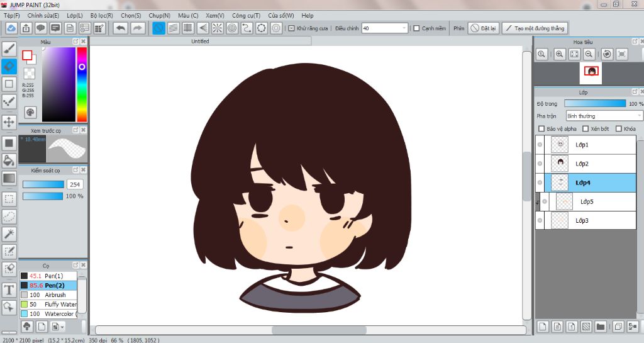Enable crisscross grid snap
This screenshot has width=644, height=343.
[x=188, y=28]
